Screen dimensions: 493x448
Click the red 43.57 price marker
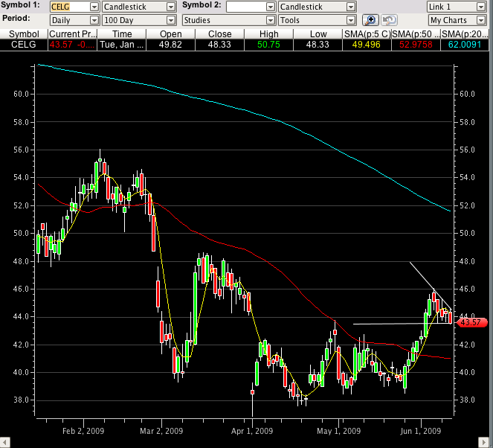pyautogui.click(x=471, y=322)
